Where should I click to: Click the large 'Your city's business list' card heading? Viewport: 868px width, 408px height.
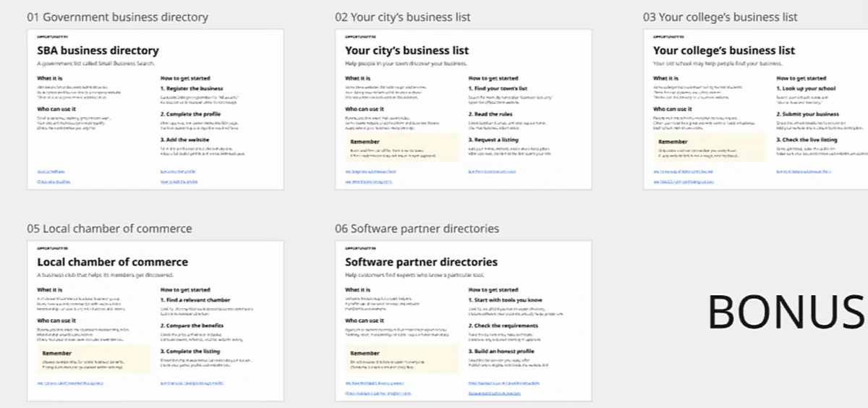(407, 51)
